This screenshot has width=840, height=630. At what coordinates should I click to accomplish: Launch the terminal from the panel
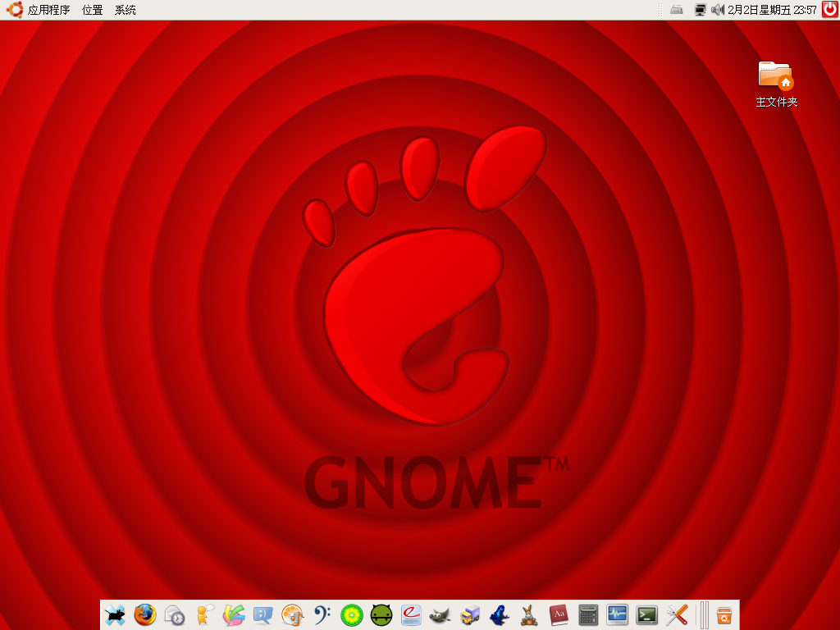tap(646, 615)
